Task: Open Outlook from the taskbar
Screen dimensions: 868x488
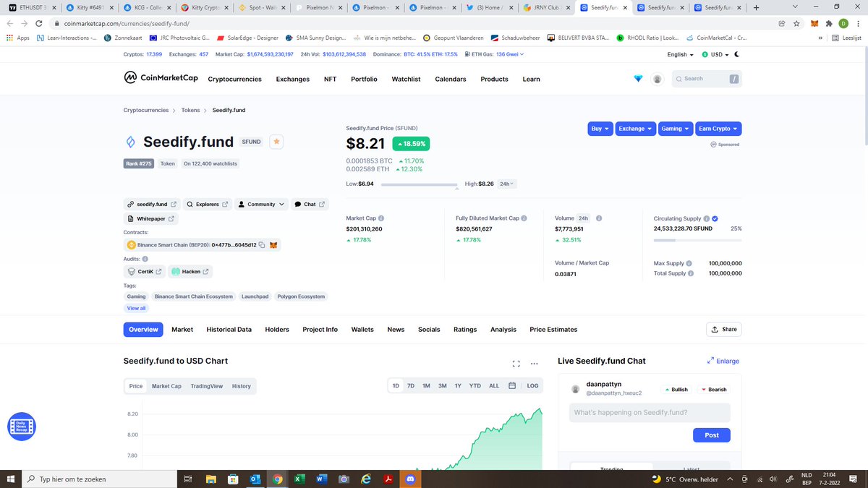Action: click(x=255, y=479)
